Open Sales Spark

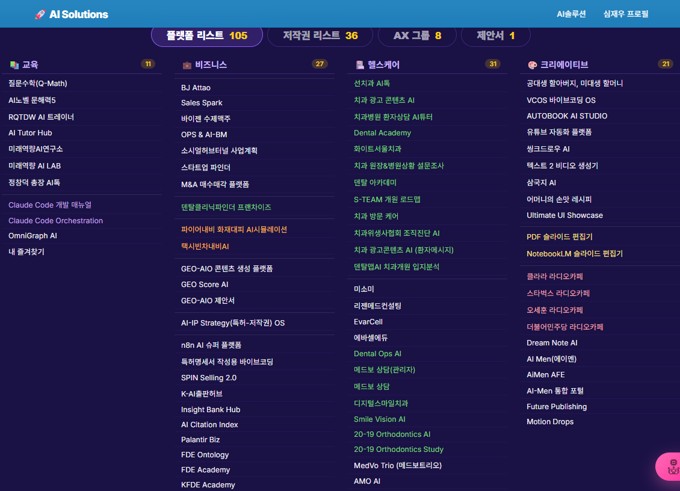[202, 103]
